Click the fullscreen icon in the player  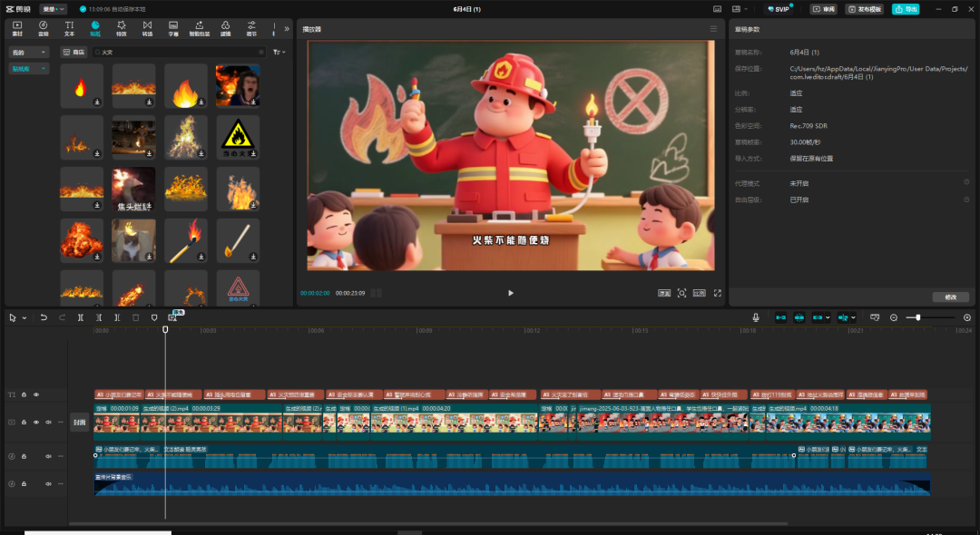tap(717, 293)
